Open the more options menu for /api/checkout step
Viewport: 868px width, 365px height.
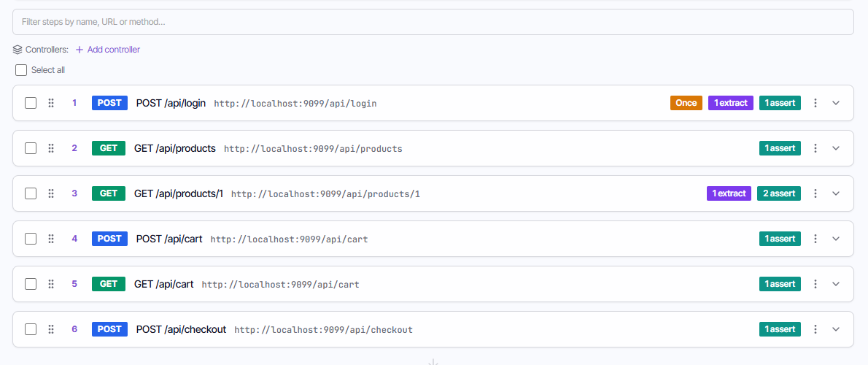tap(815, 329)
